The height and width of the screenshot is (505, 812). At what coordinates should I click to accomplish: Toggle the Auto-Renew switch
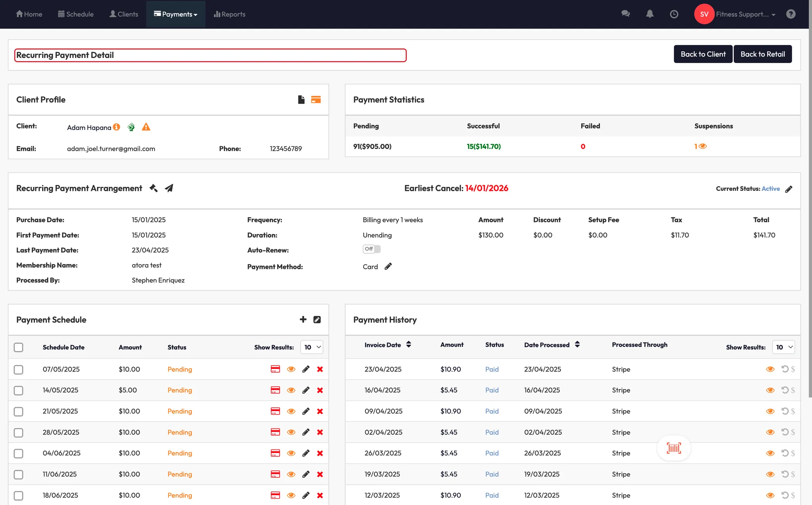click(372, 249)
